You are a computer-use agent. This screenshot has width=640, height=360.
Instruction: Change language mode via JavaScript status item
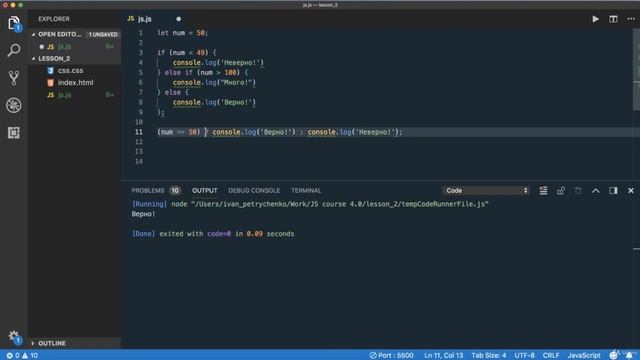[x=584, y=355]
